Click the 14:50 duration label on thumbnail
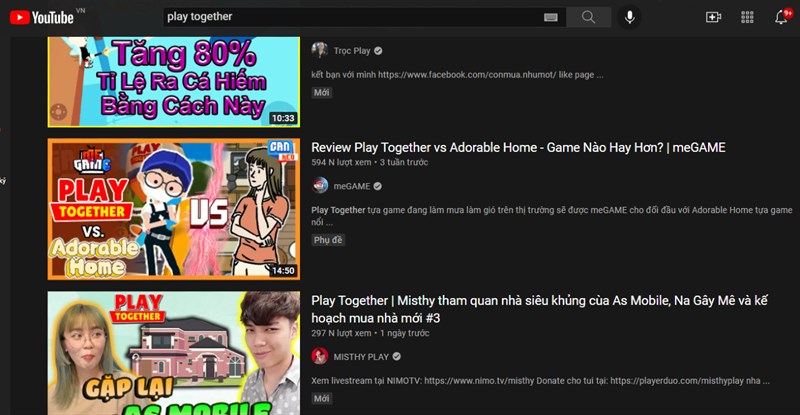This screenshot has width=800, height=415. pos(283,271)
